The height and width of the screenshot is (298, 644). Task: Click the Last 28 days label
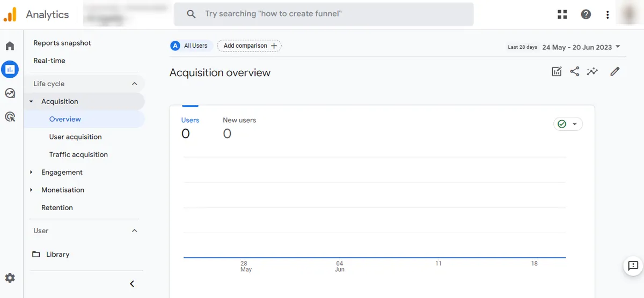(x=522, y=47)
